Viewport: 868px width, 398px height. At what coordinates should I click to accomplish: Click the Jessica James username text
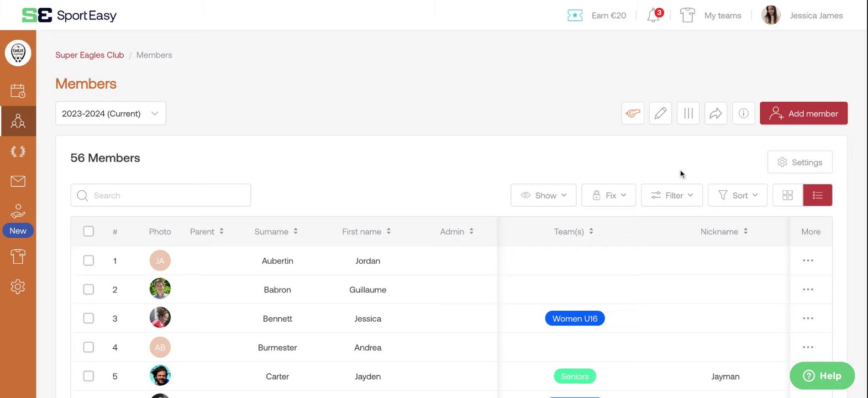tap(816, 15)
